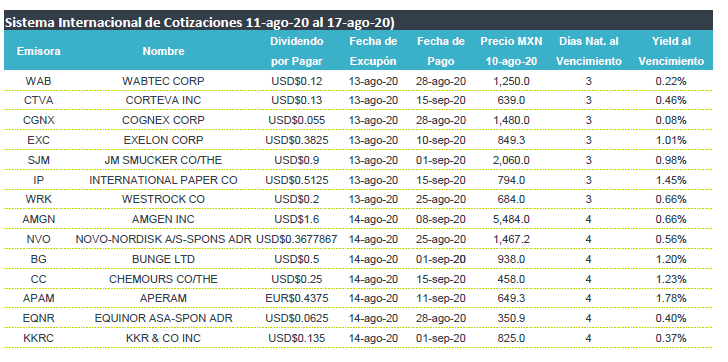The width and height of the screenshot is (728, 362).
Task: Select the Fecha de Excupón header
Action: [x=373, y=51]
